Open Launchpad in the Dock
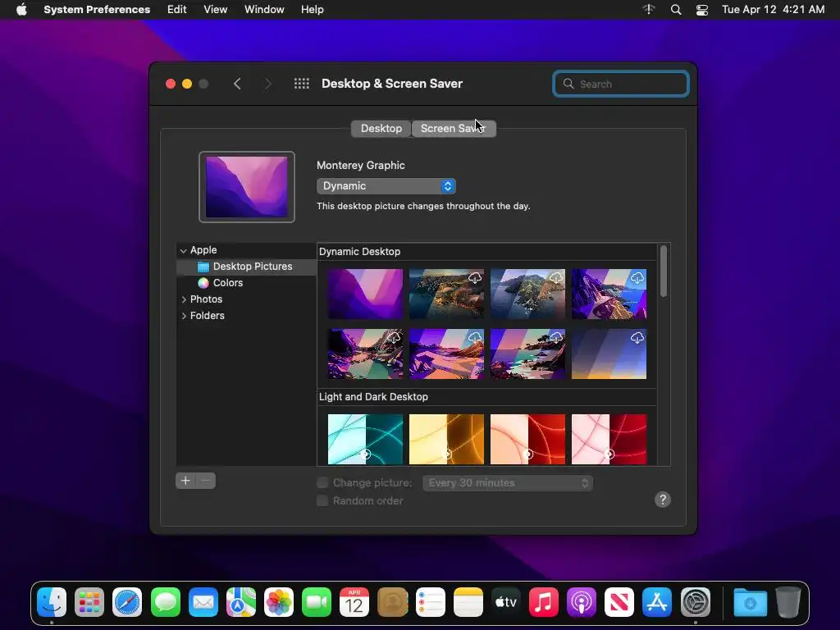This screenshot has width=840, height=630. pos(89,602)
